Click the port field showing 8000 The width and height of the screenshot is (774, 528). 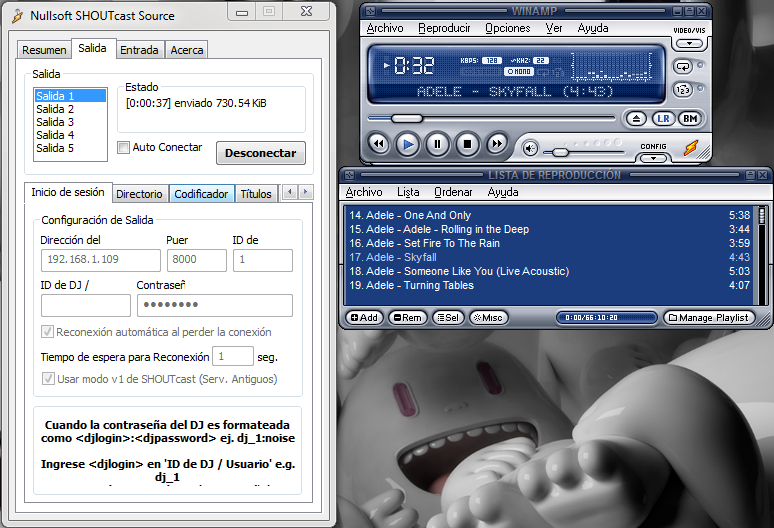(x=196, y=260)
